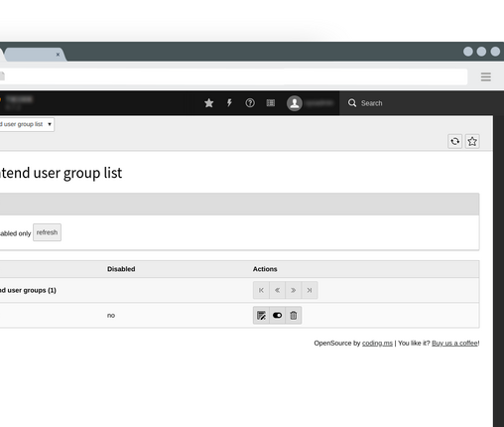
Task: Open the bookmarks star in top bar
Action: 208,103
